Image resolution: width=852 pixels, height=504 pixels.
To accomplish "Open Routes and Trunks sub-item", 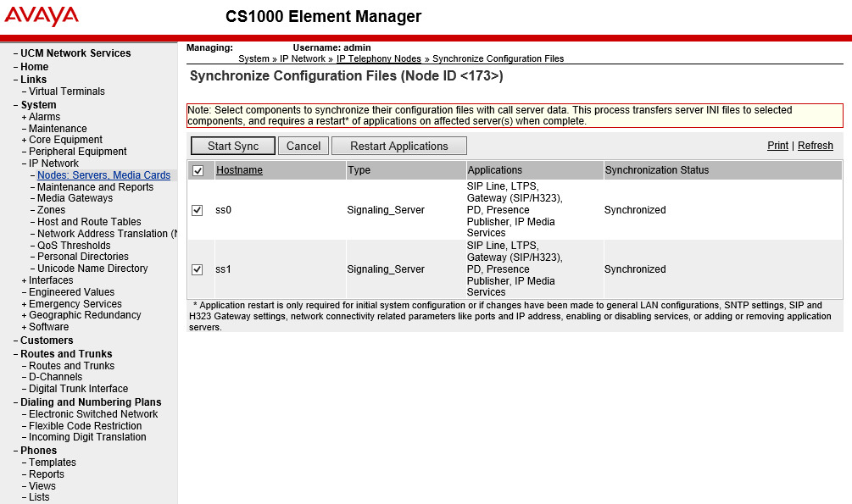I will 72,366.
